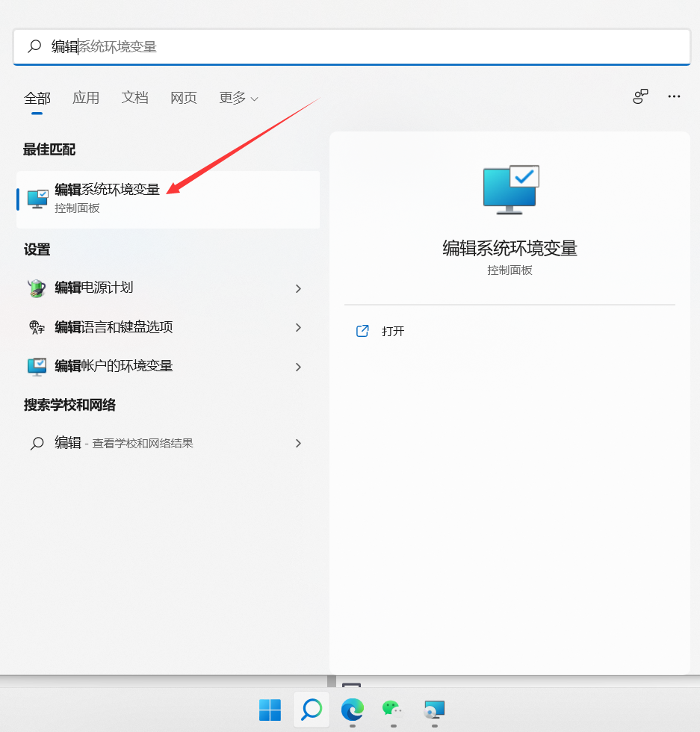Open WeChat from taskbar
The width and height of the screenshot is (700, 732).
pyautogui.click(x=393, y=710)
